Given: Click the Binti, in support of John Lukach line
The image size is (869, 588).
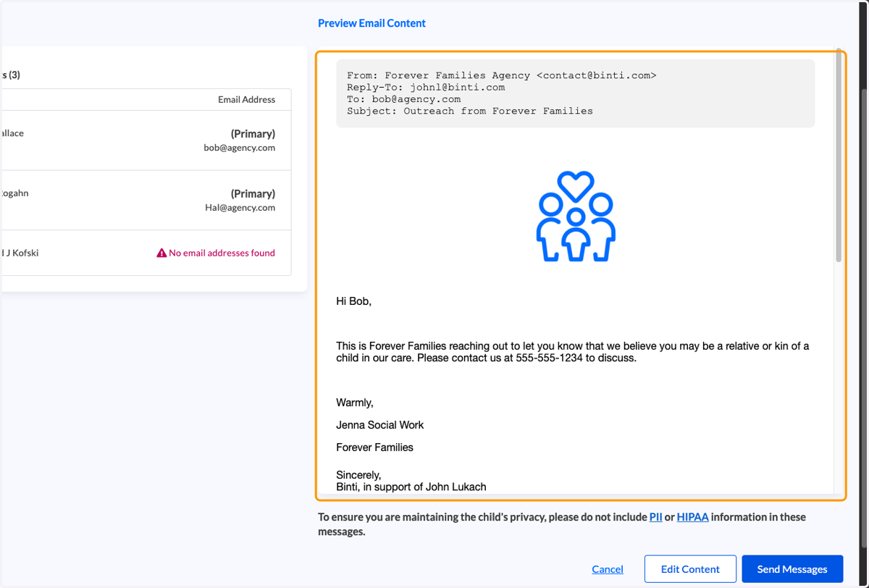Looking at the screenshot, I should point(411,487).
